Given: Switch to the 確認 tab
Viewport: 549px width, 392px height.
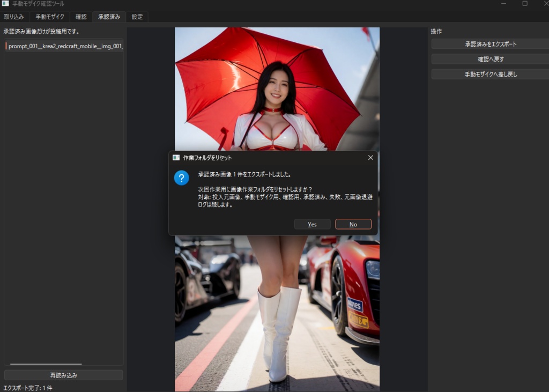Looking at the screenshot, I should [81, 17].
